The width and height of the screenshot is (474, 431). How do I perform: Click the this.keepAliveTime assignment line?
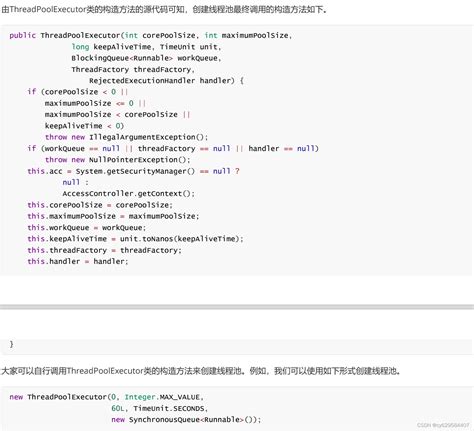(x=135, y=239)
